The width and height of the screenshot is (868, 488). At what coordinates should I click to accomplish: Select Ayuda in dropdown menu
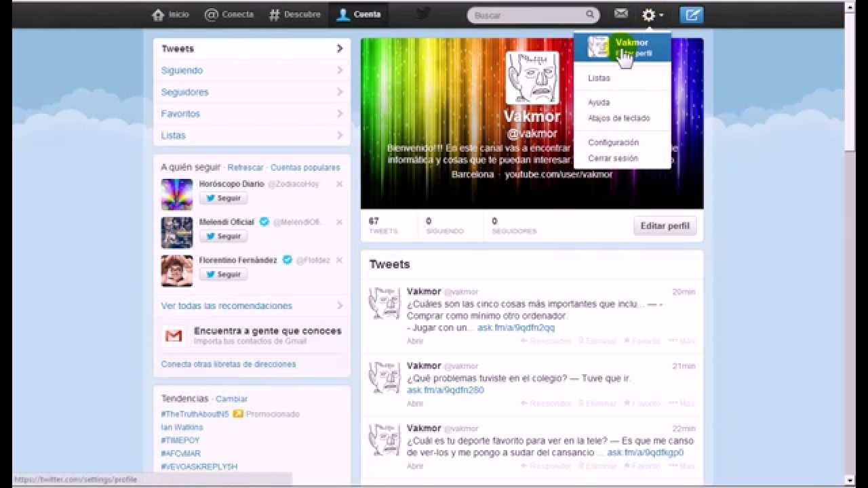click(x=599, y=102)
